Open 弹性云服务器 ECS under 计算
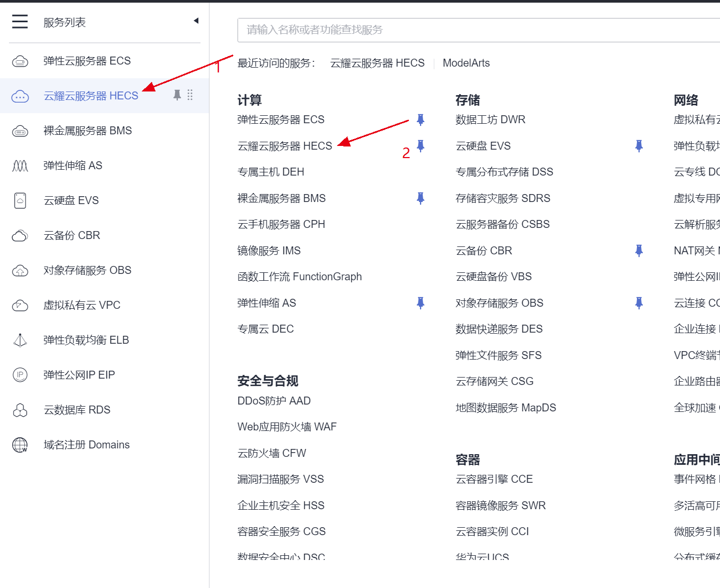The image size is (720, 588). point(281,120)
